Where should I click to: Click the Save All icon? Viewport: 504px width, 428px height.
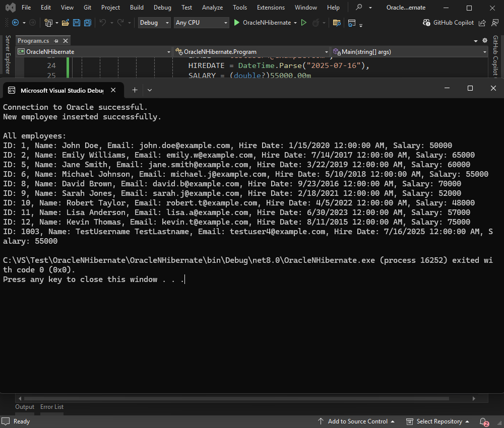[x=86, y=23]
